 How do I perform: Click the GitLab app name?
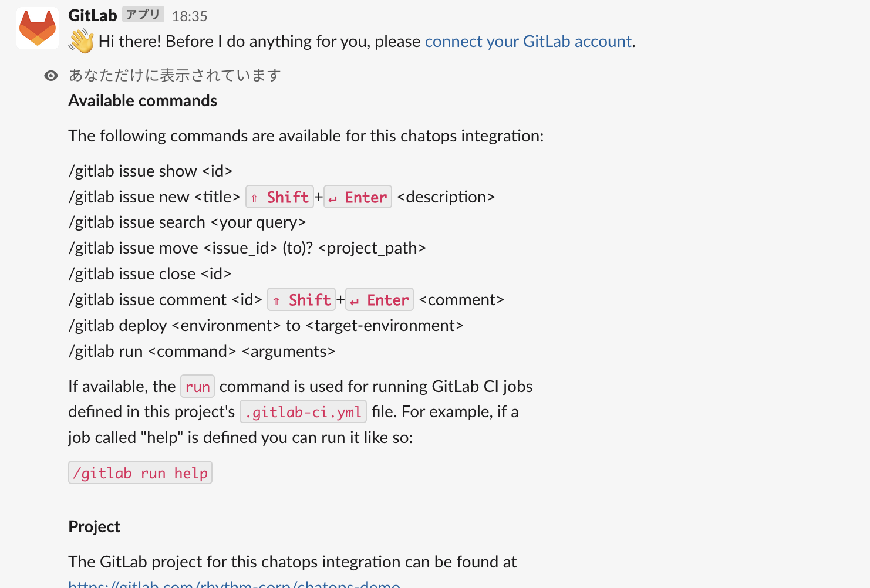[x=92, y=15]
